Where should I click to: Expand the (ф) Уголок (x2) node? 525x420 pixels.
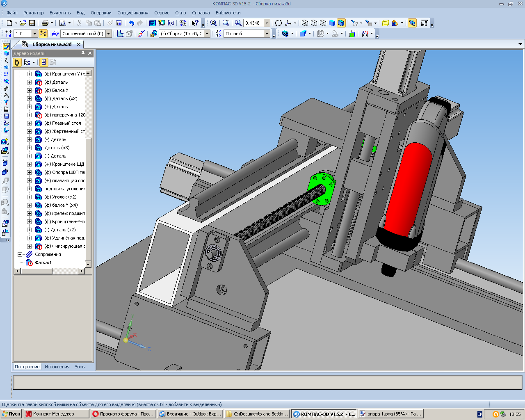point(29,197)
